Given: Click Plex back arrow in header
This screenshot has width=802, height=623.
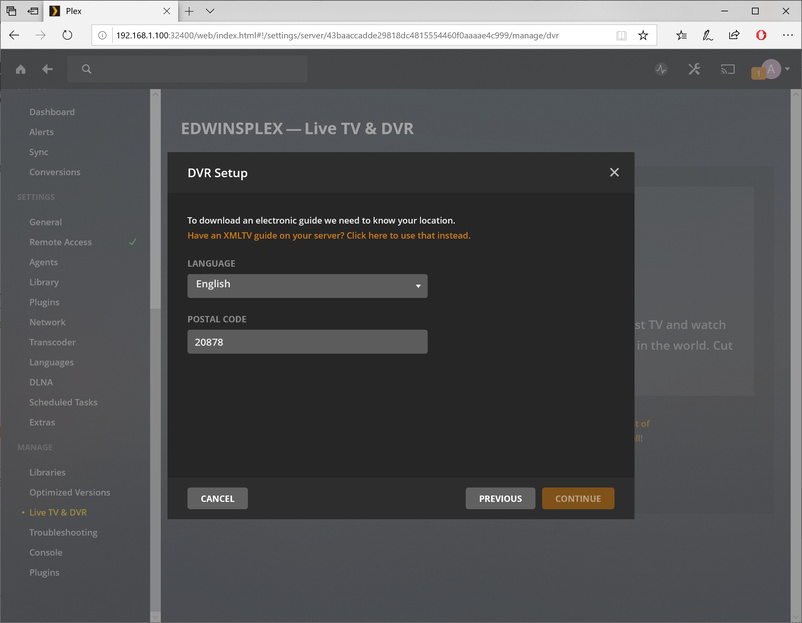Looking at the screenshot, I should coord(48,69).
